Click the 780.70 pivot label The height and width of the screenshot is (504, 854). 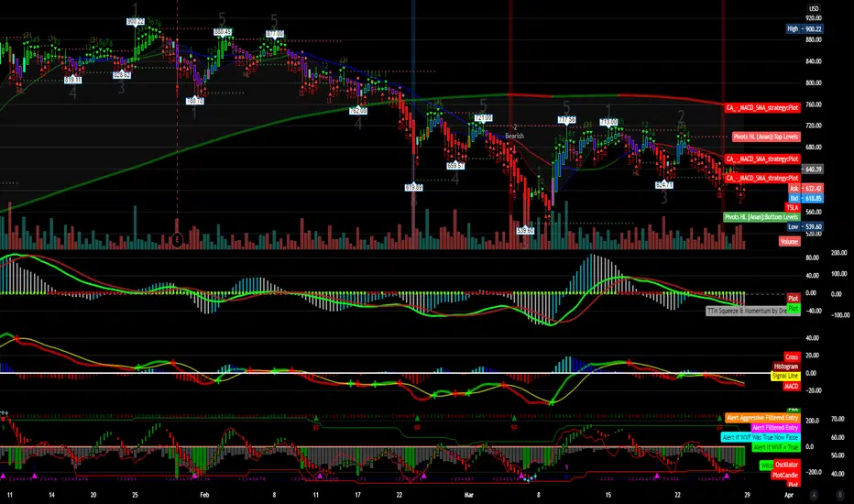coord(194,101)
